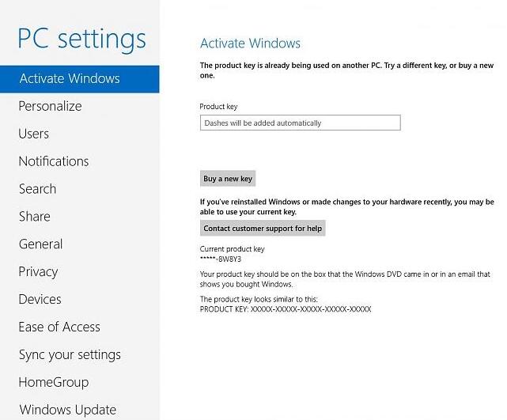Open the Personalize settings section

50,106
